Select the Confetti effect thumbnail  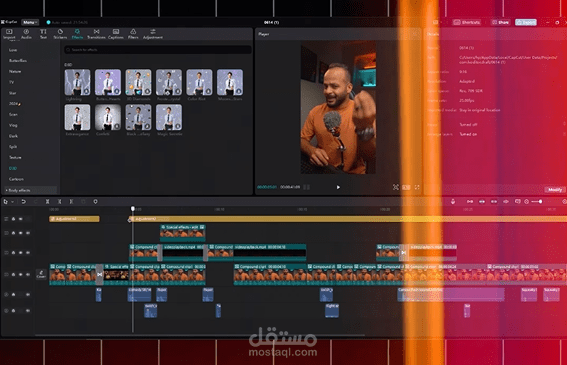[108, 117]
